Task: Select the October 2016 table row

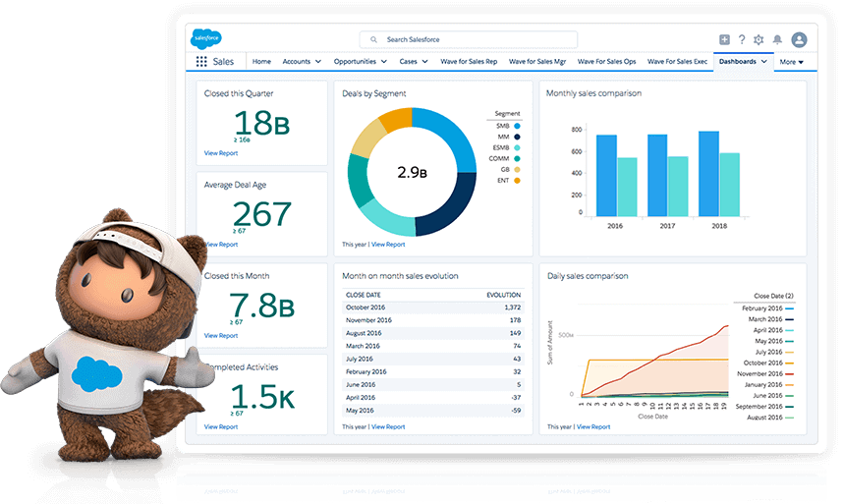Action: (433, 308)
